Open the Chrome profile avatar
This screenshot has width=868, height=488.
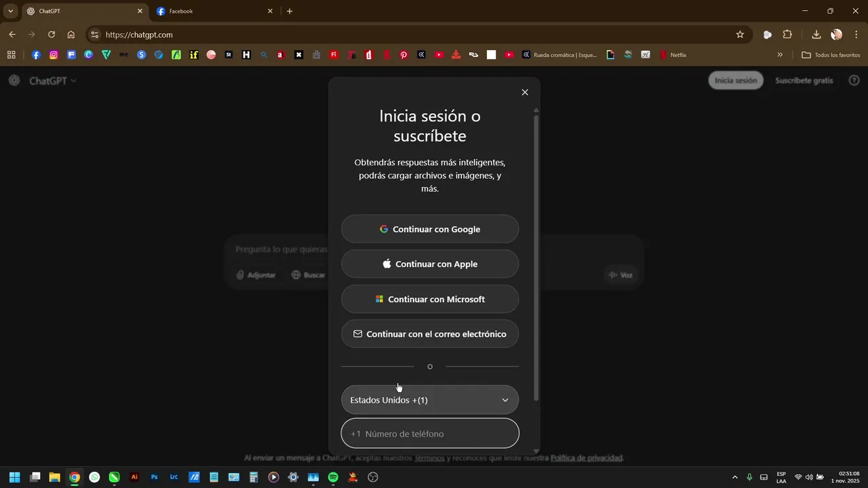click(836, 35)
